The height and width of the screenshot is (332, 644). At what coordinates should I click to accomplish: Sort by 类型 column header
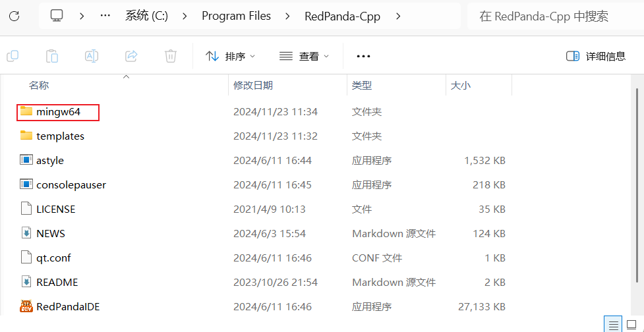click(362, 86)
